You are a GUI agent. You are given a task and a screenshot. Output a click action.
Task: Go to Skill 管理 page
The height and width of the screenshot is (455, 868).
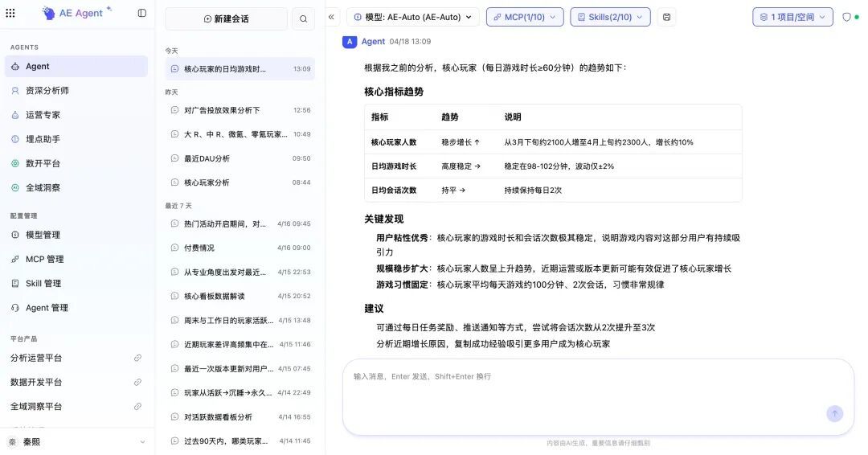(x=76, y=284)
